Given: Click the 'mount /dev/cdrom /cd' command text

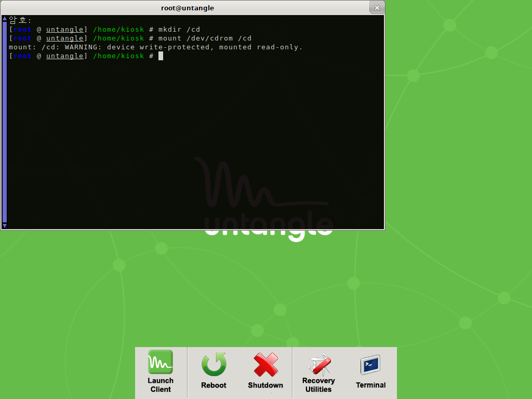Looking at the screenshot, I should pyautogui.click(x=205, y=38).
